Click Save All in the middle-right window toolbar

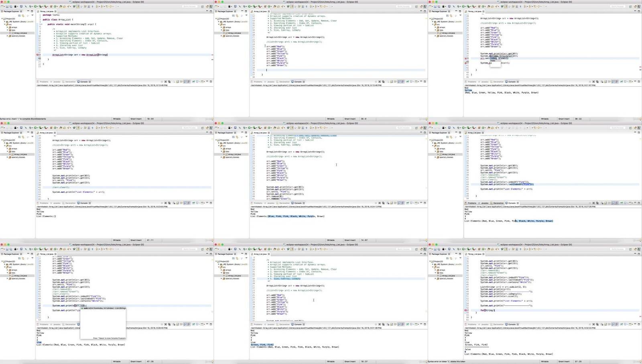pyautogui.click(x=439, y=128)
